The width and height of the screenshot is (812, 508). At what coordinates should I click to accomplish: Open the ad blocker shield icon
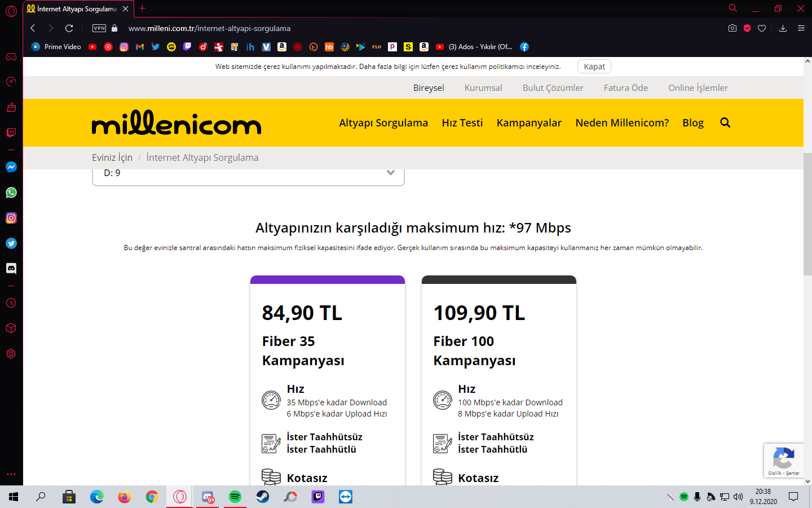pos(747,28)
